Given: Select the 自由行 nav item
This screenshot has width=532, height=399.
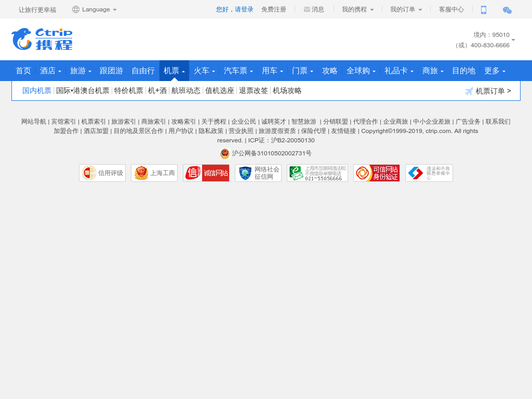Looking at the screenshot, I should pyautogui.click(x=143, y=71).
